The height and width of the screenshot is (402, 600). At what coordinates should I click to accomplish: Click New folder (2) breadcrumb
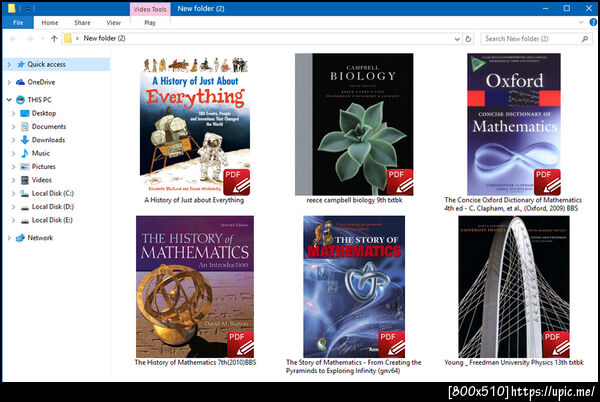click(104, 38)
